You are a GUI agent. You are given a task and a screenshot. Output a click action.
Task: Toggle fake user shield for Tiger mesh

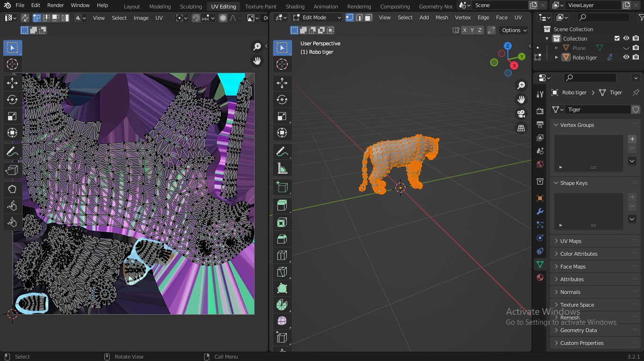[x=636, y=109]
